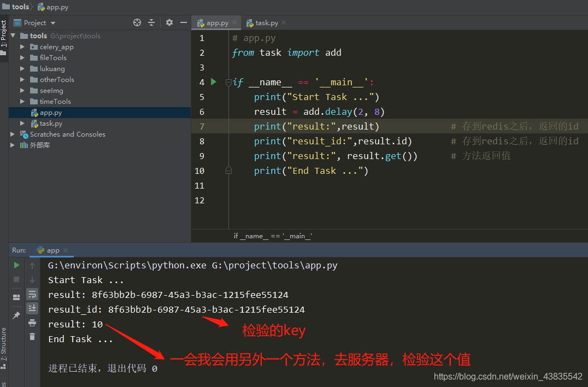Click the print icon in run panel

point(32,322)
